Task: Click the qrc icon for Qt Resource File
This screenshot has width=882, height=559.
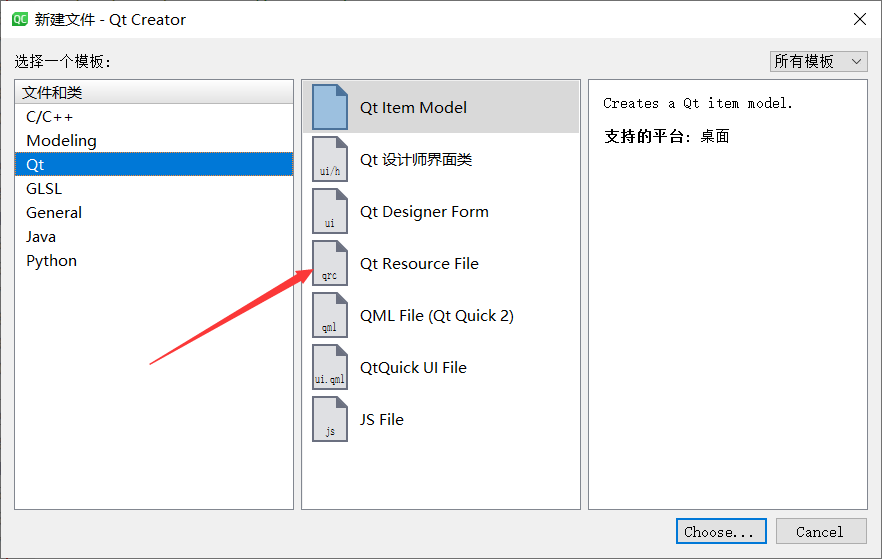Action: pos(330,263)
